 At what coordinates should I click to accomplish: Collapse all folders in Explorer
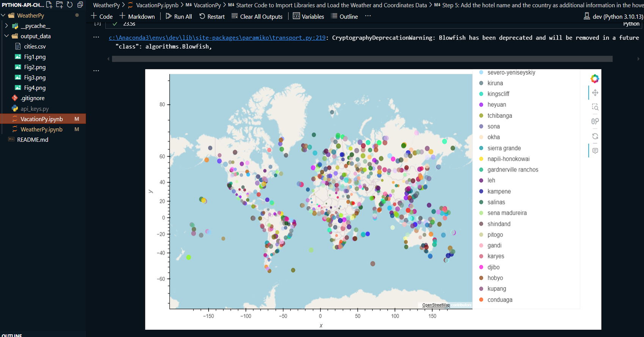click(80, 5)
